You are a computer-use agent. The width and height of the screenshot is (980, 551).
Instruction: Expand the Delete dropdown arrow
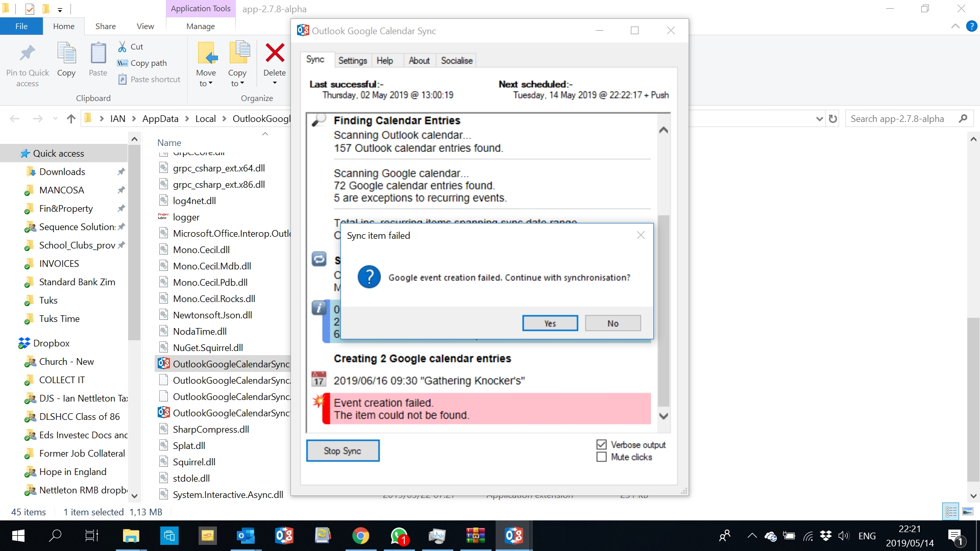click(275, 83)
